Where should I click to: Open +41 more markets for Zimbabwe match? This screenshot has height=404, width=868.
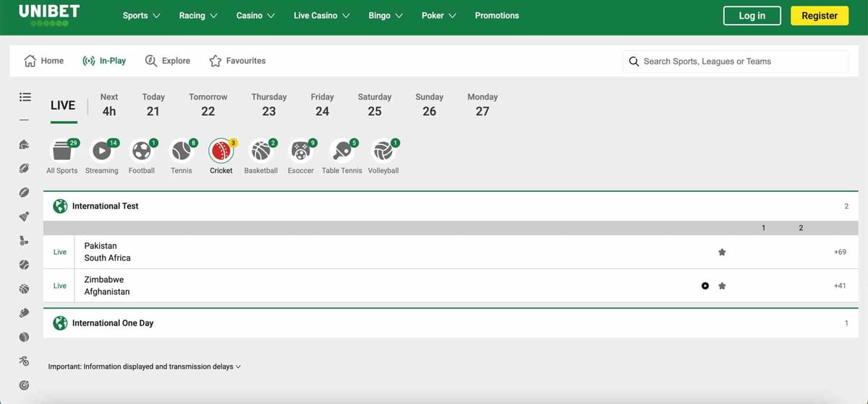(840, 286)
